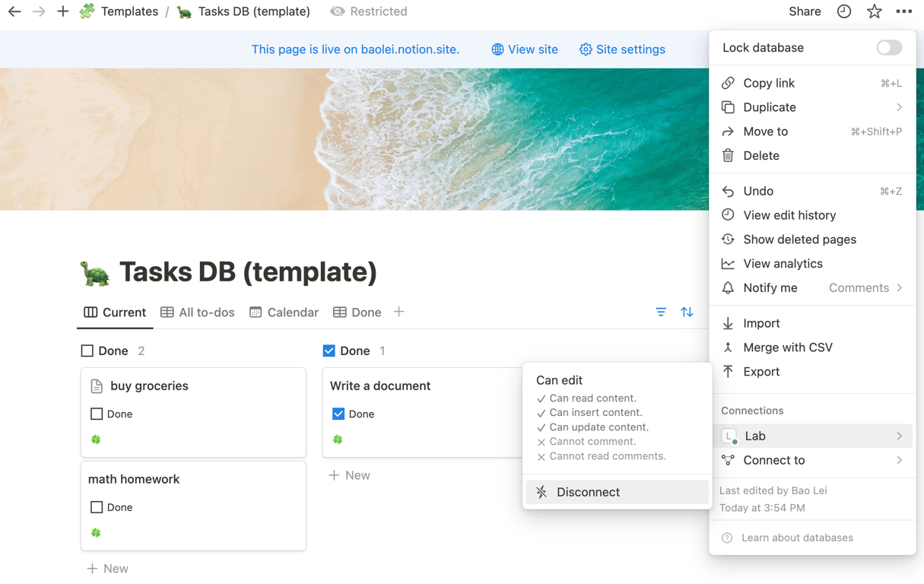Open the Write a document card

pos(423,412)
